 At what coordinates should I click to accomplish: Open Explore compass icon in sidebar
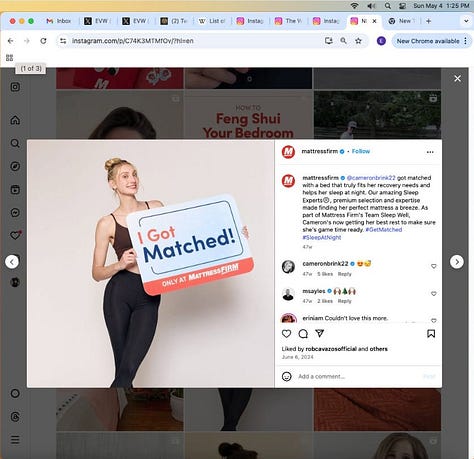coord(15,166)
